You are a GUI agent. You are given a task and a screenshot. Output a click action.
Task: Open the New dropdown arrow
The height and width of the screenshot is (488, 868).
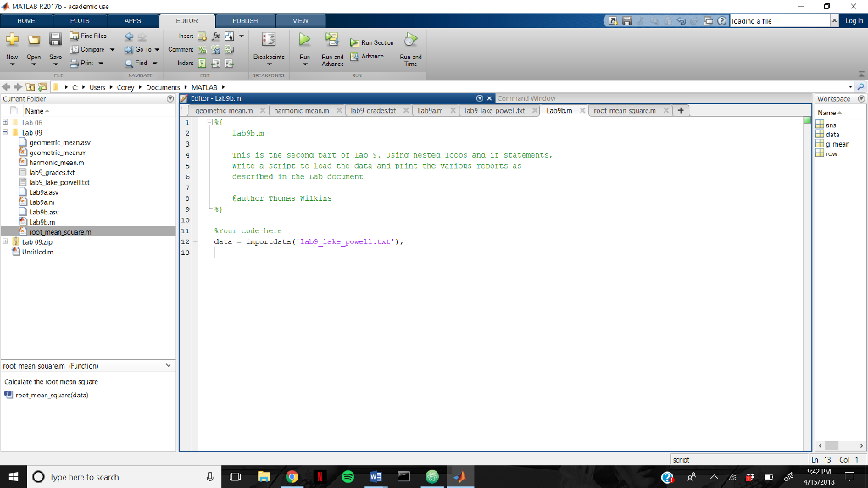(x=12, y=64)
